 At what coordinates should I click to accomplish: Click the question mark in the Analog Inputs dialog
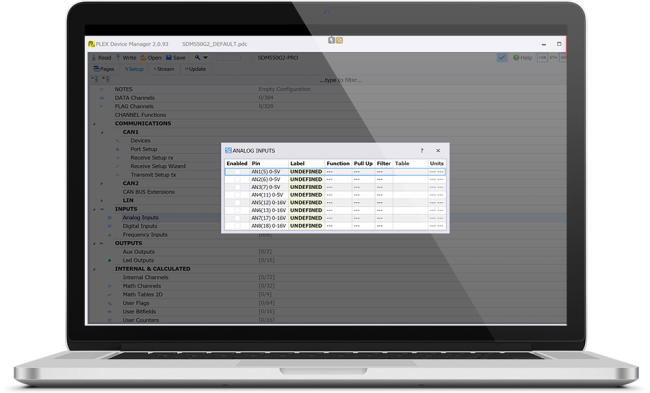point(422,150)
